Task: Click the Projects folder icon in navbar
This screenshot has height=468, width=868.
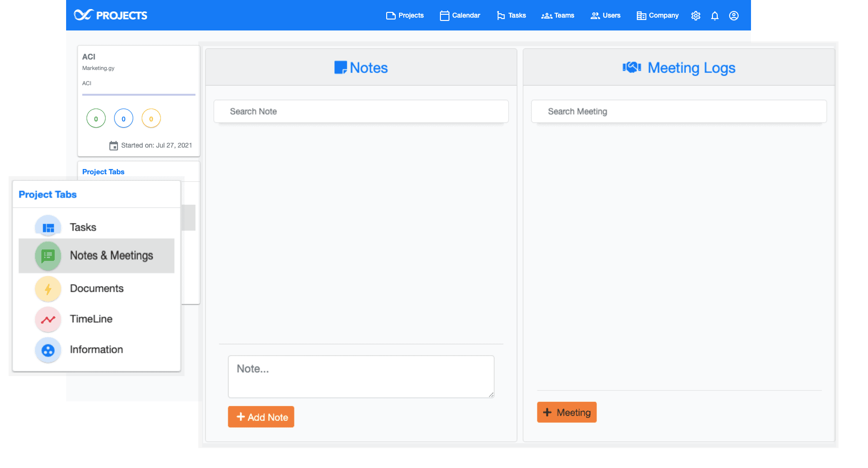Action: click(391, 16)
